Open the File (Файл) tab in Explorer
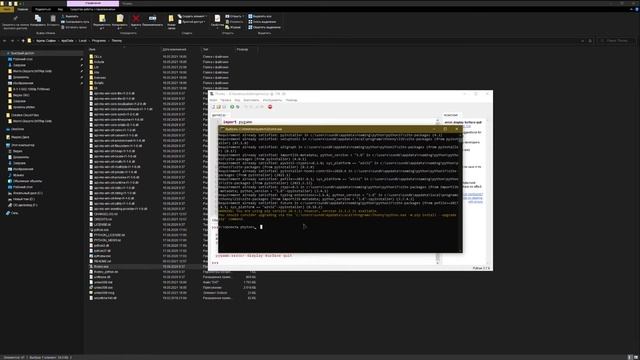The image size is (640, 360). [7, 9]
